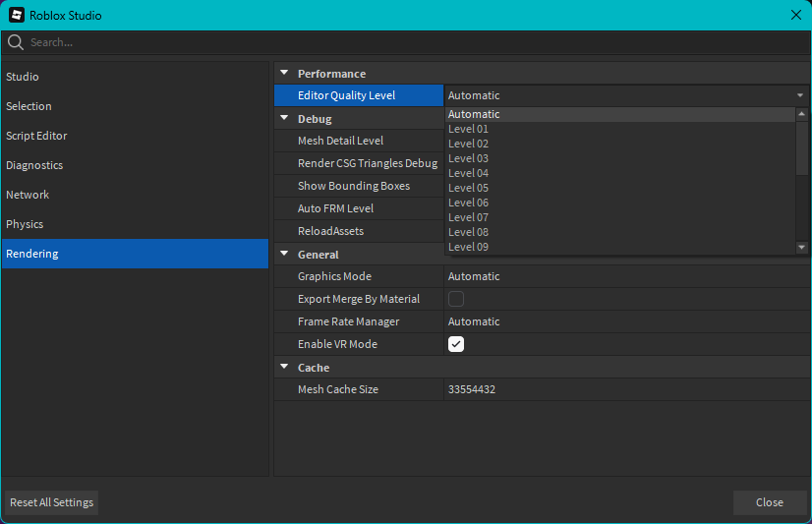Viewport: 812px width, 524px height.
Task: Select the Auto FRM Level row
Action: coord(359,208)
